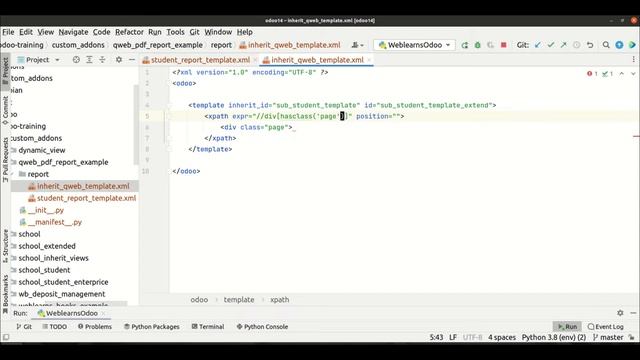
Task: Click the expand all icon in Project panel
Action: click(x=89, y=60)
